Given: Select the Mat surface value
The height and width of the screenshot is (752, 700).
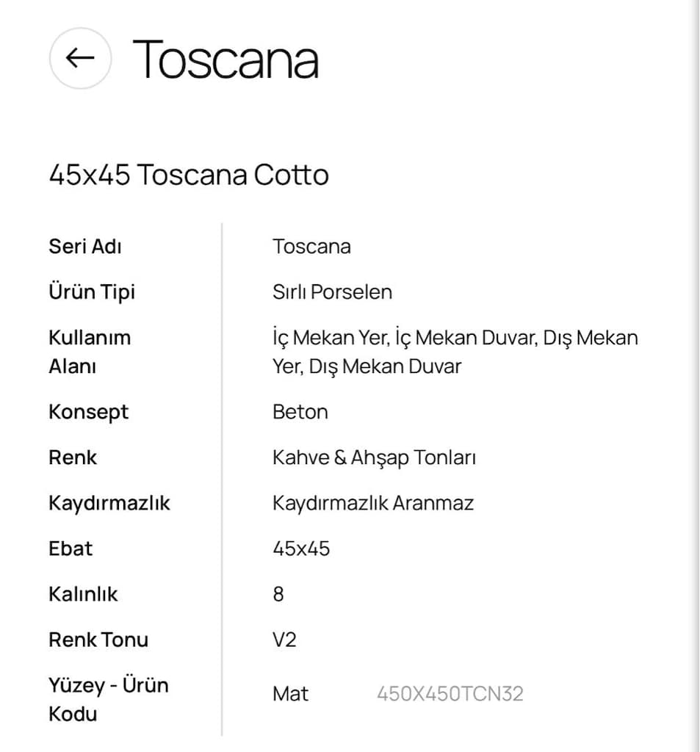Looking at the screenshot, I should click(x=290, y=694).
